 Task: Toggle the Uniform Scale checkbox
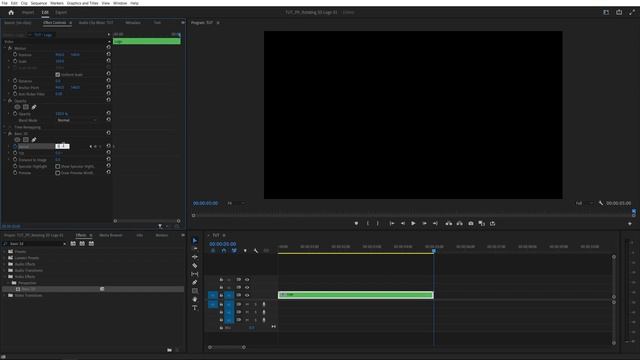[58, 75]
